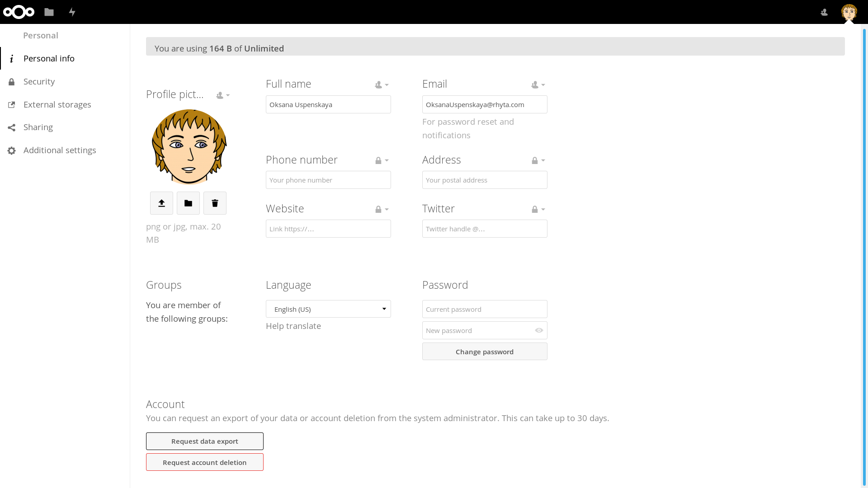Click the Nextcloud logo icon
Viewport: 868px width, 488px height.
(x=19, y=12)
